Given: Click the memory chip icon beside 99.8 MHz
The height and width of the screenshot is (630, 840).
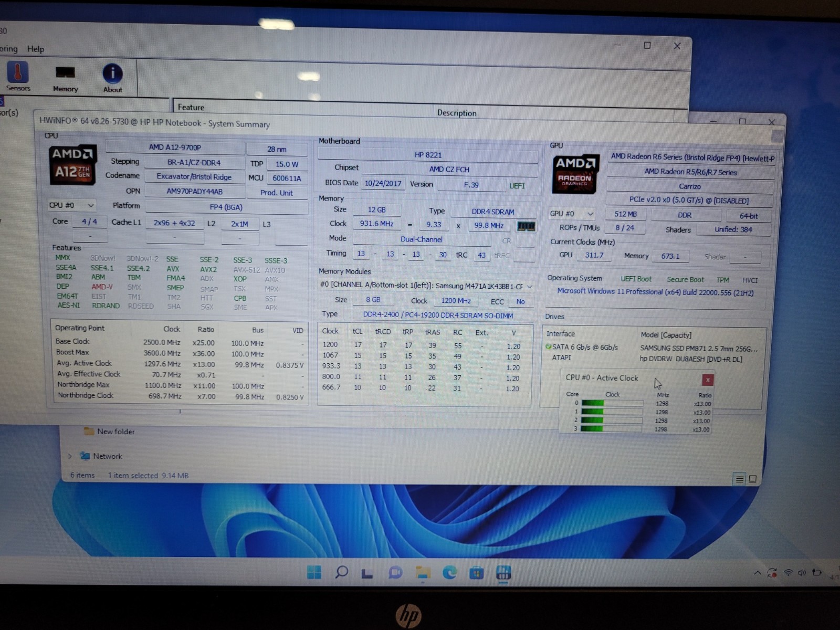Looking at the screenshot, I should click(526, 226).
